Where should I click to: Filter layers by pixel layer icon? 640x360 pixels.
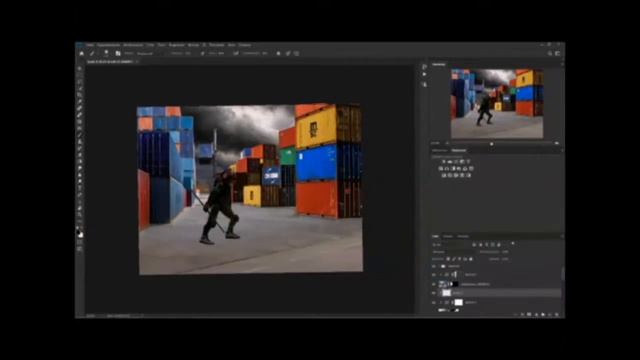(474, 244)
